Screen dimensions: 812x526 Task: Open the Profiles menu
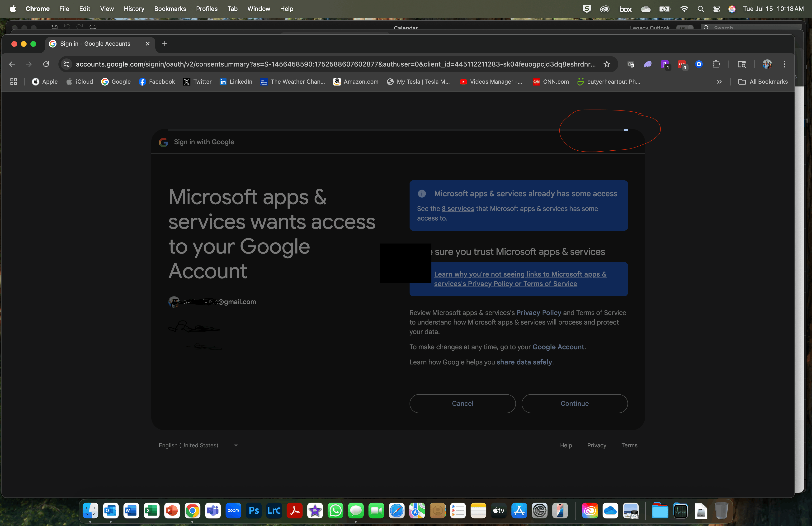(206, 9)
